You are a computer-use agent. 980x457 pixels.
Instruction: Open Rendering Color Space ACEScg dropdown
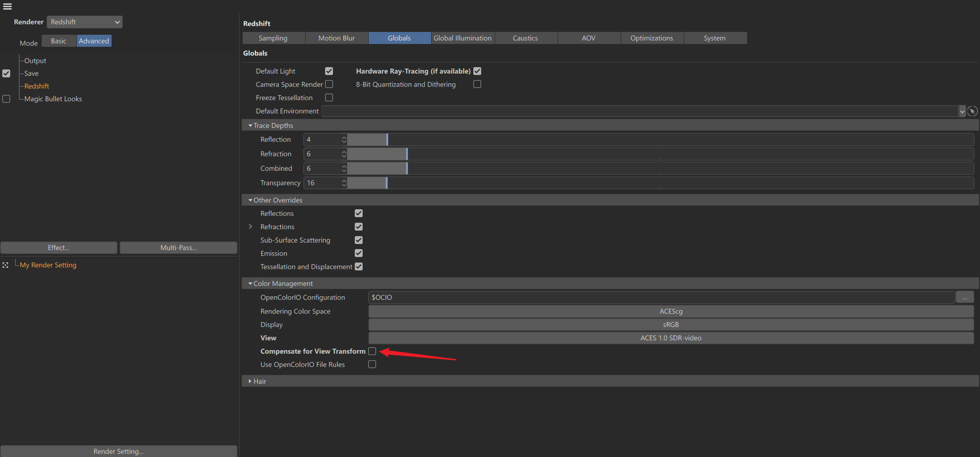coord(671,311)
